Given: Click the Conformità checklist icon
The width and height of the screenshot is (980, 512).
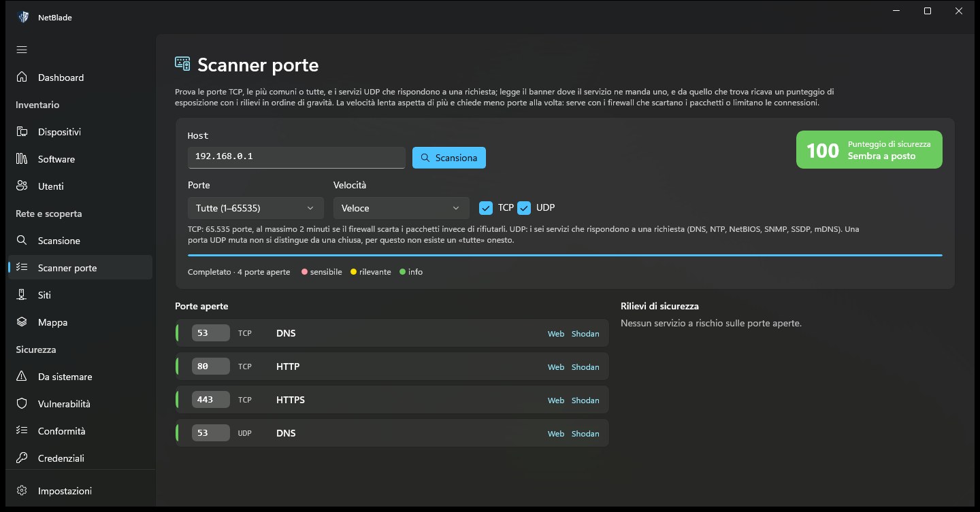Looking at the screenshot, I should pos(22,431).
